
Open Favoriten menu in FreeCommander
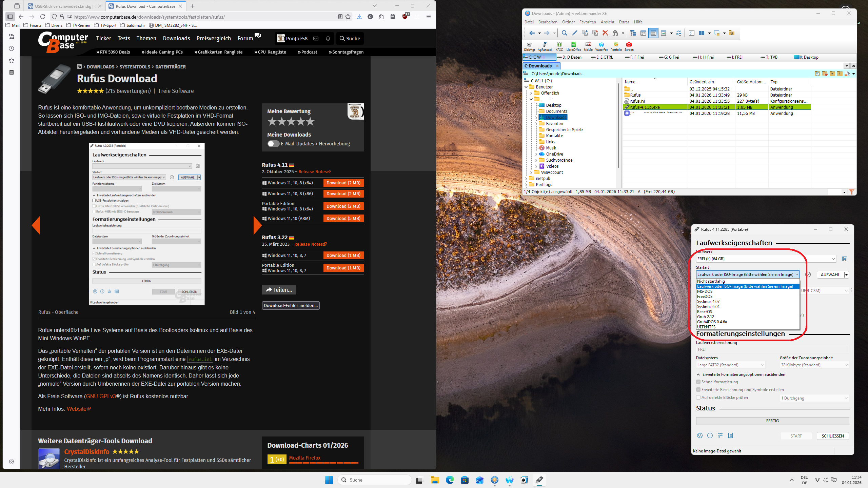pyautogui.click(x=587, y=22)
